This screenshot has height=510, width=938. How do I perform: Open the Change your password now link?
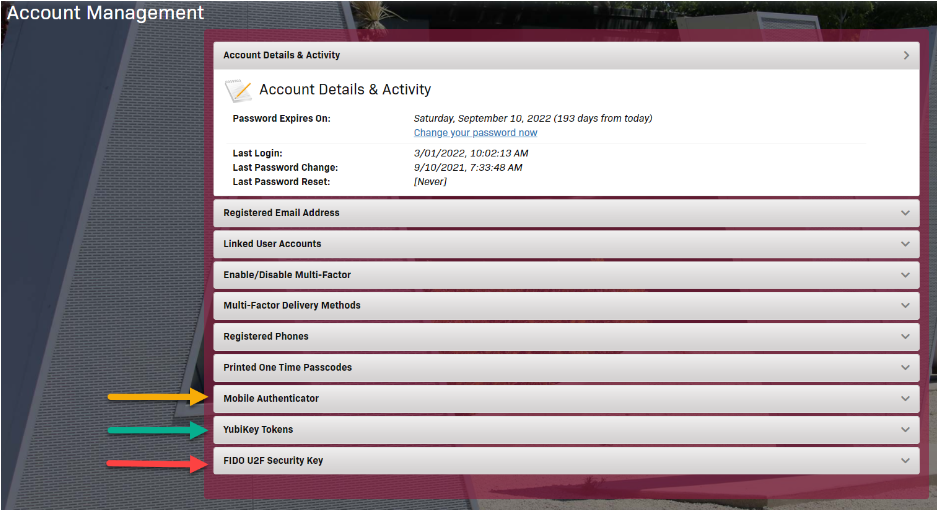pyautogui.click(x=476, y=133)
